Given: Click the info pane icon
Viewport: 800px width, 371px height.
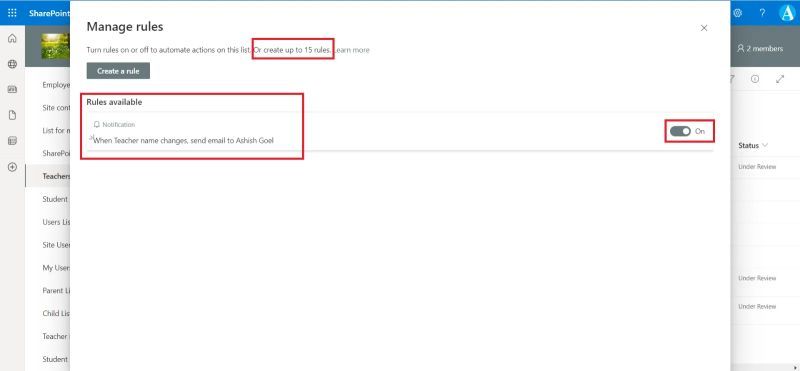Looking at the screenshot, I should pos(755,79).
